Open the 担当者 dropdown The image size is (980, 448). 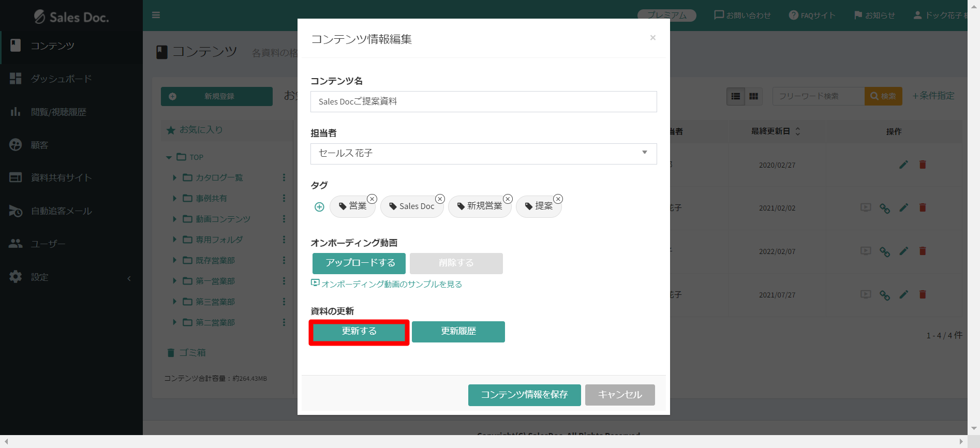pos(483,154)
